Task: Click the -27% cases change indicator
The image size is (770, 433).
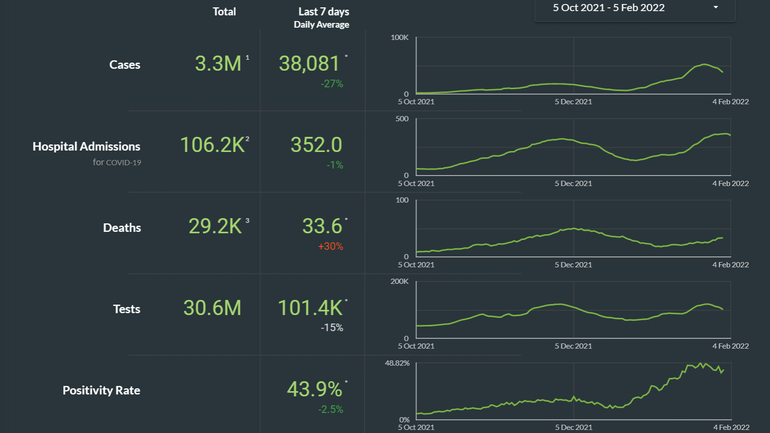Action: [331, 84]
